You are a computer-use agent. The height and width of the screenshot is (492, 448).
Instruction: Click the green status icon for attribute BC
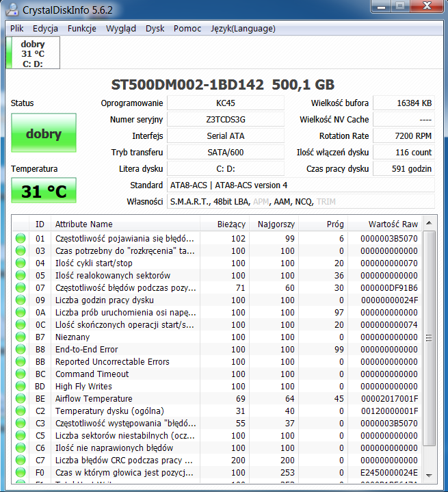21,374
